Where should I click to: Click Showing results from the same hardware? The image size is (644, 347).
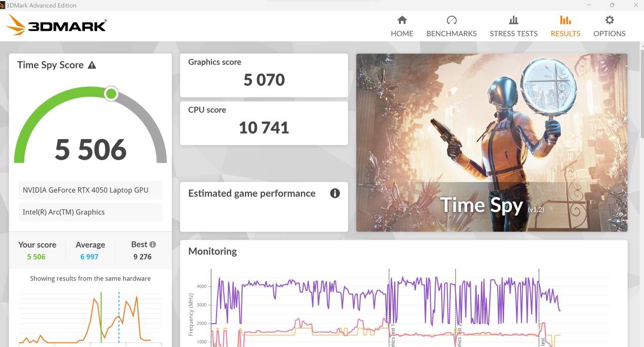coord(90,278)
